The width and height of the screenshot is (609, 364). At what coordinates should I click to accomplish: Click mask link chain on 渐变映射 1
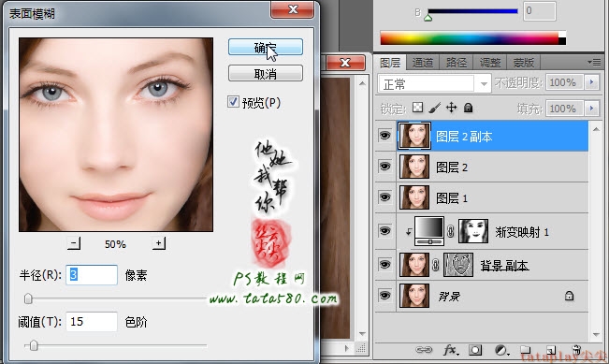(x=450, y=231)
